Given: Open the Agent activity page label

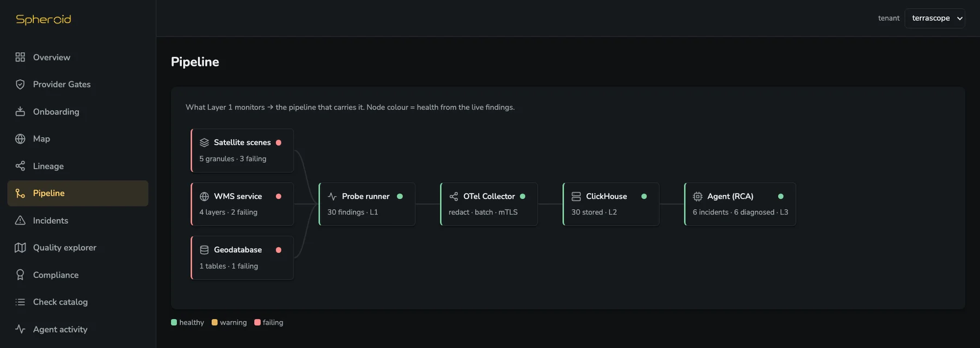Looking at the screenshot, I should pyautogui.click(x=60, y=329).
